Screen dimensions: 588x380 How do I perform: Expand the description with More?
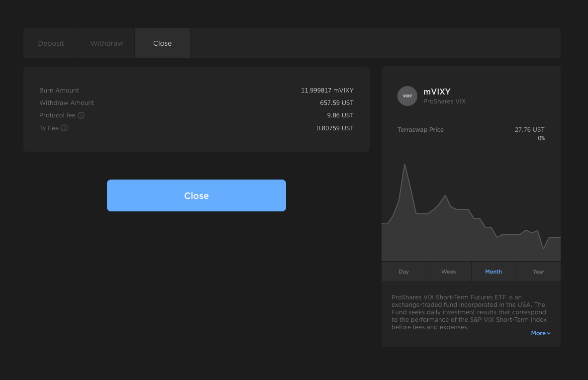540,333
